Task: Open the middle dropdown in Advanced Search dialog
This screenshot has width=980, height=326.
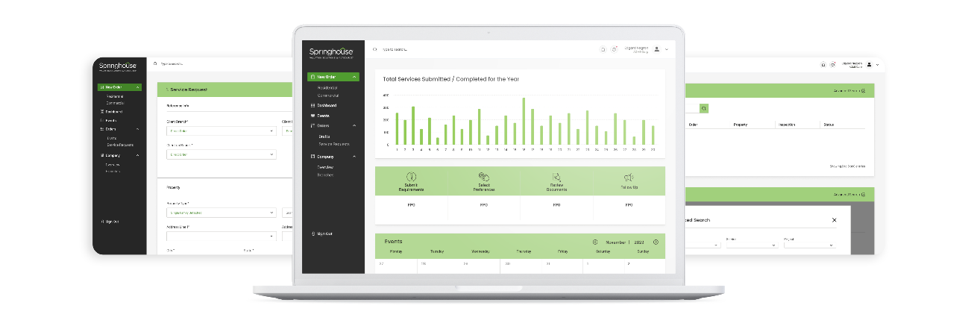Action: point(752,245)
